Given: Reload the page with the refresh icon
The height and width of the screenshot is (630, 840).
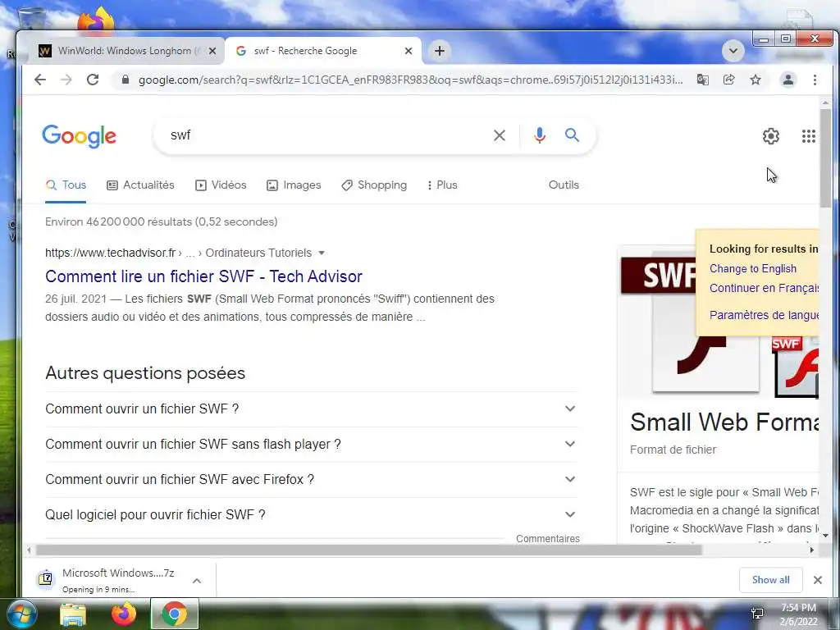Looking at the screenshot, I should coord(93,80).
